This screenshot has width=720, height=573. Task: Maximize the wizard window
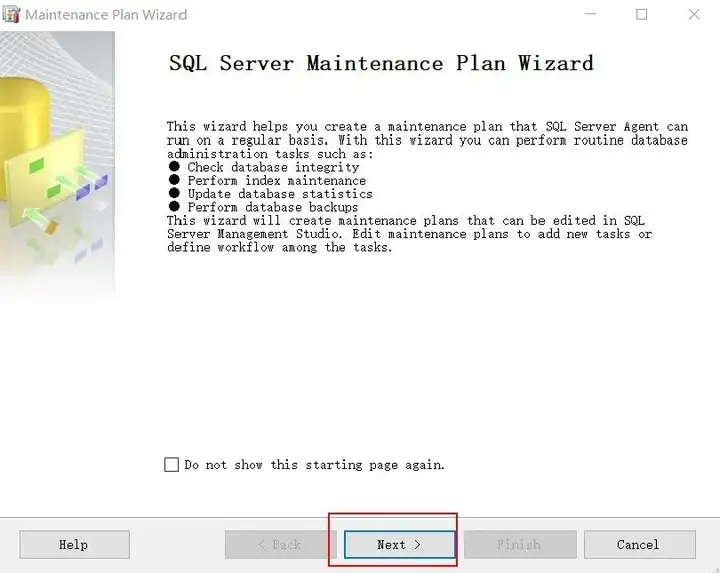coord(641,15)
